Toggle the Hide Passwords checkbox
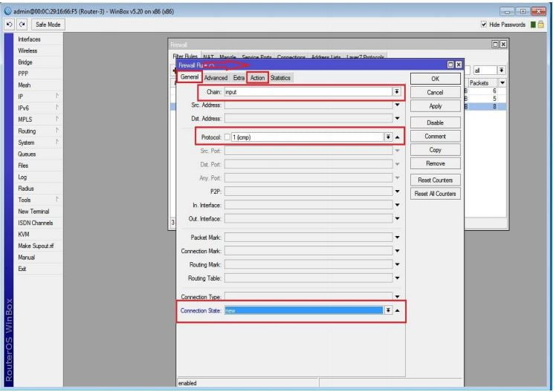Screen dimensions: 553x392 (x=485, y=24)
